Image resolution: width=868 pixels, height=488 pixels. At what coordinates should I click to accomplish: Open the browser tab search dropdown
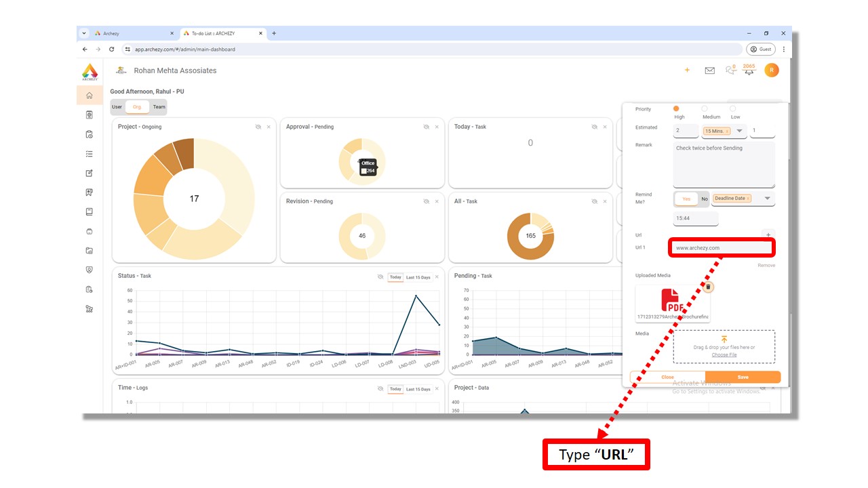[x=84, y=33]
